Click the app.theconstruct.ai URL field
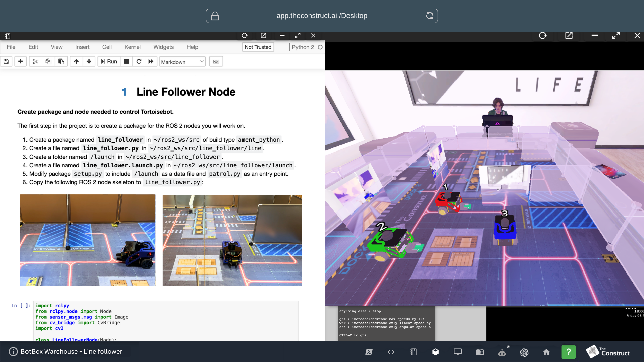The height and width of the screenshot is (362, 644). click(322, 16)
